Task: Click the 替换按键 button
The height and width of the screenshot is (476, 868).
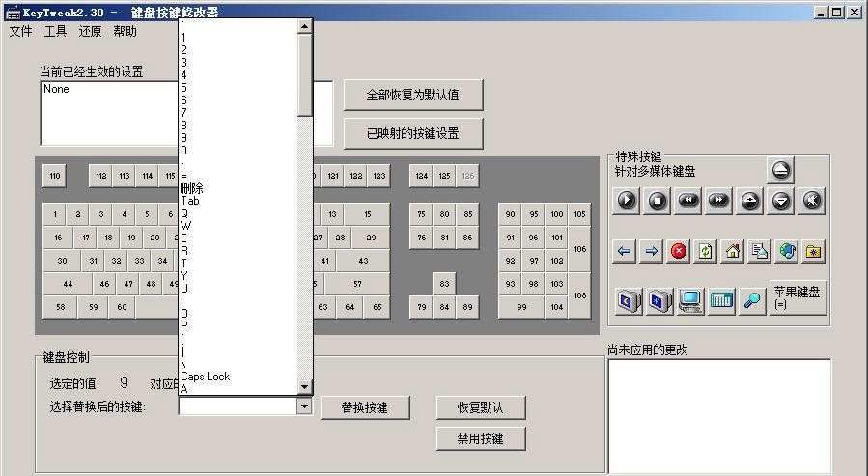Action: 365,407
